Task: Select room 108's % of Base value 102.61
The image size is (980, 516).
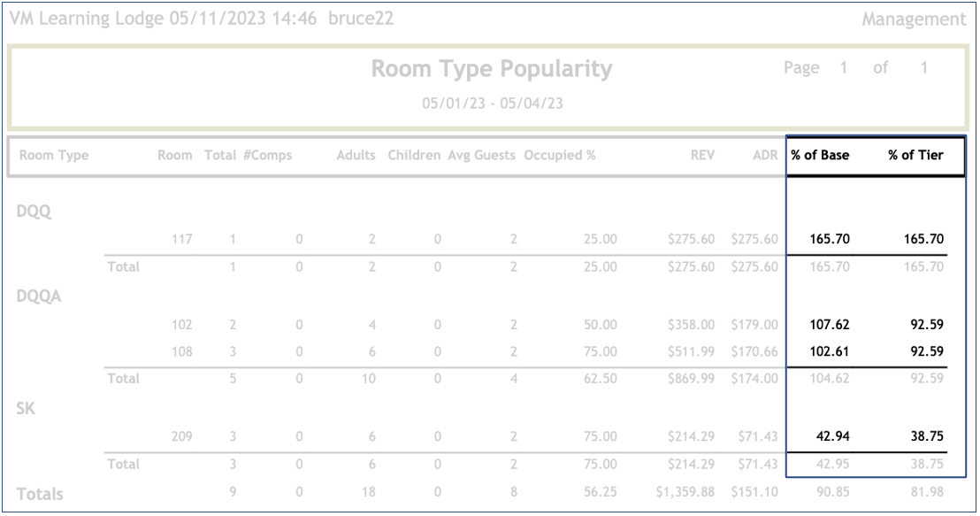Action: [x=829, y=351]
